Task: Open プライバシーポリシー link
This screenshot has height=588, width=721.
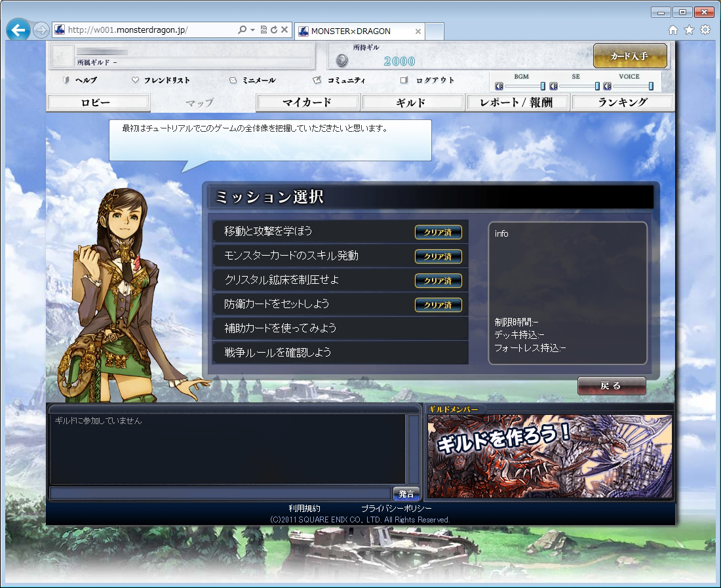Action: [397, 509]
